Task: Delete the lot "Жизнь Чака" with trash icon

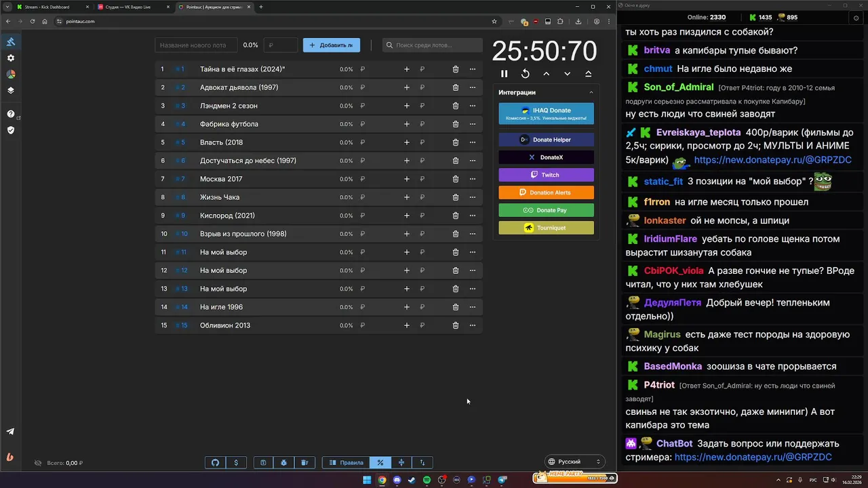Action: [456, 197]
